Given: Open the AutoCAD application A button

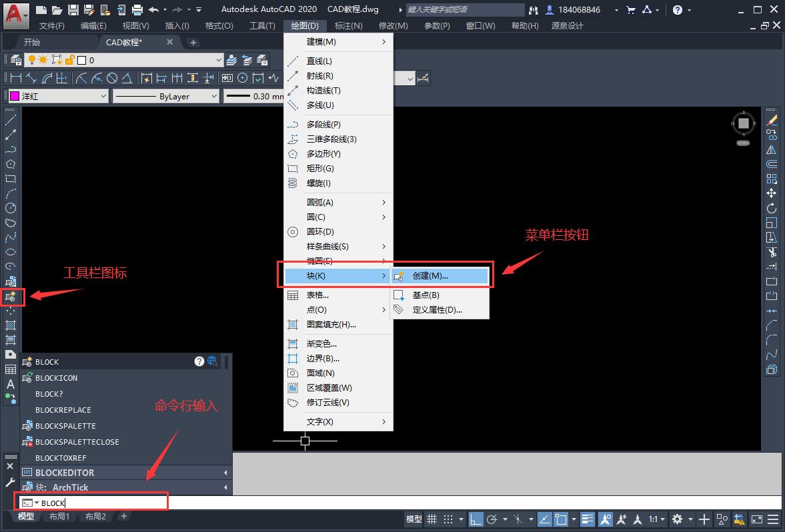Looking at the screenshot, I should pos(15,15).
